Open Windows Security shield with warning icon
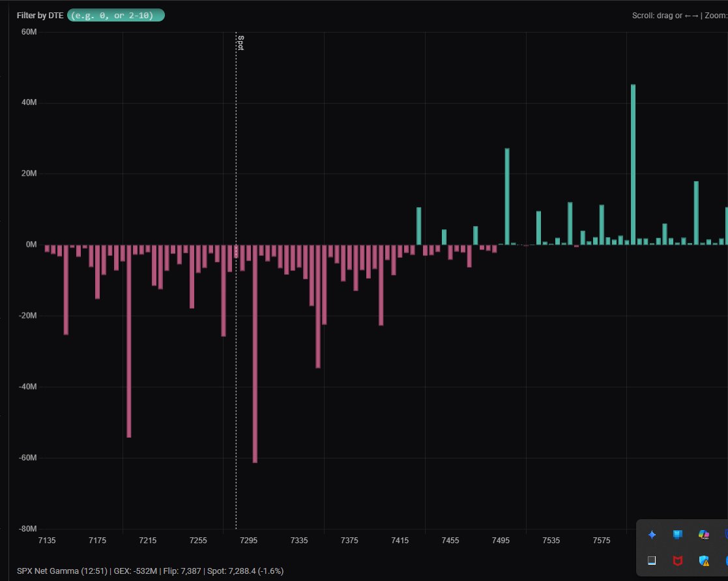728x581 pixels. [704, 561]
